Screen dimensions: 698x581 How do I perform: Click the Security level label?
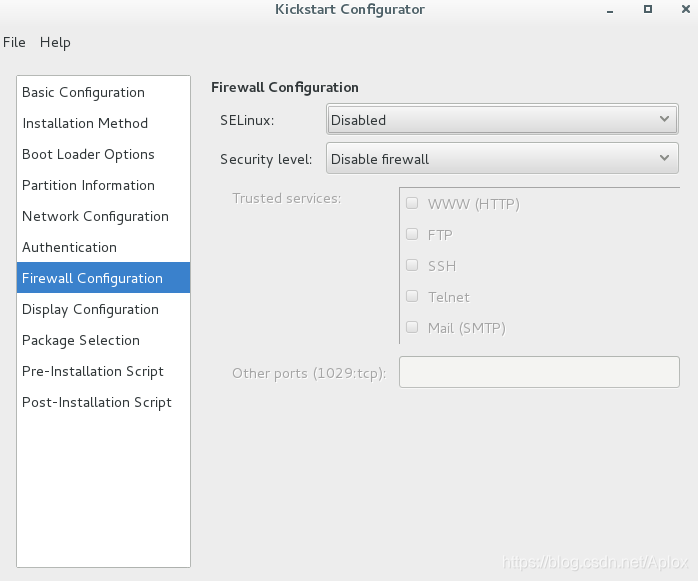click(x=266, y=159)
